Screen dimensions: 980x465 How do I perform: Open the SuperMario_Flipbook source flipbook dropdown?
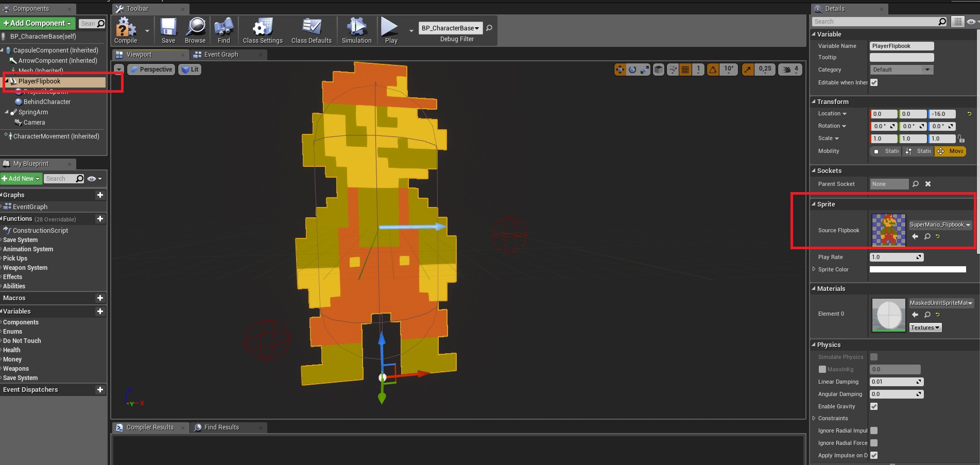(x=940, y=225)
